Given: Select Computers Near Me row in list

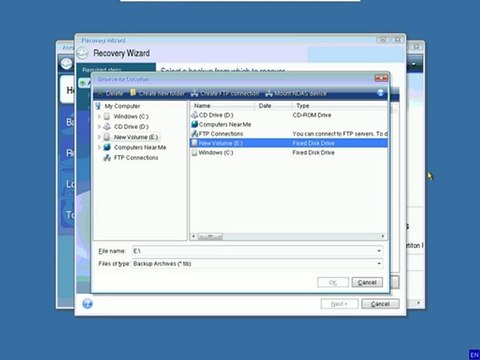Looking at the screenshot, I should [289, 124].
